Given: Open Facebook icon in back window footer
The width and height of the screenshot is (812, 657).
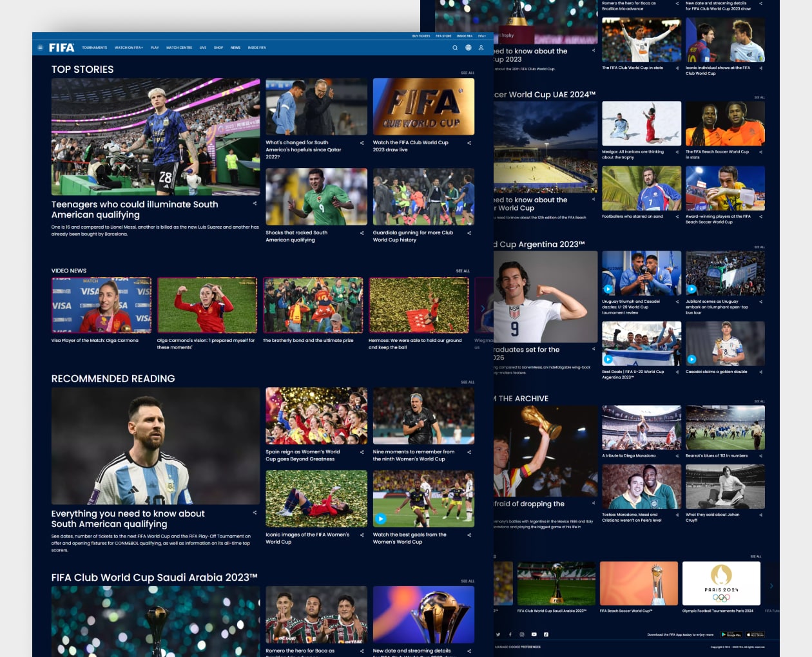Looking at the screenshot, I should click(510, 634).
